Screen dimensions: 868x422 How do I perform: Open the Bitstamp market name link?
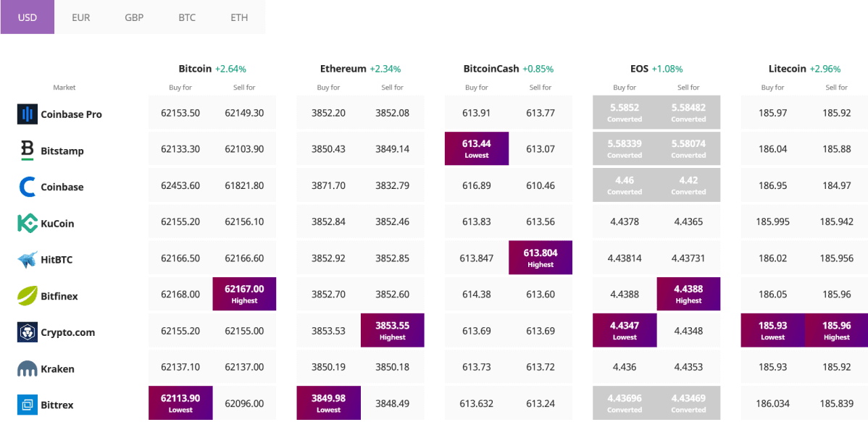click(x=62, y=151)
